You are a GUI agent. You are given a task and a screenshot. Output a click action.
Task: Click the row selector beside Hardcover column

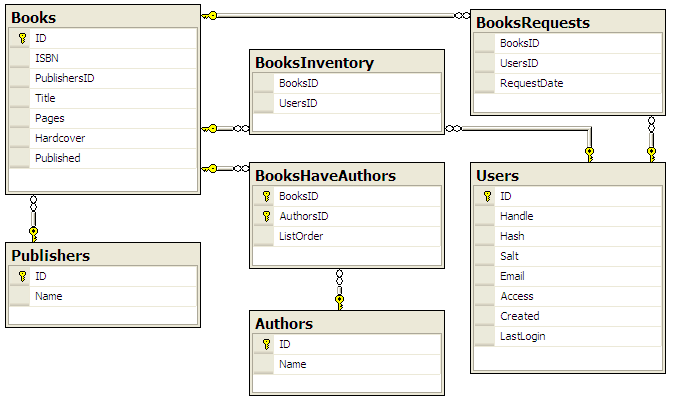[x=21, y=138]
